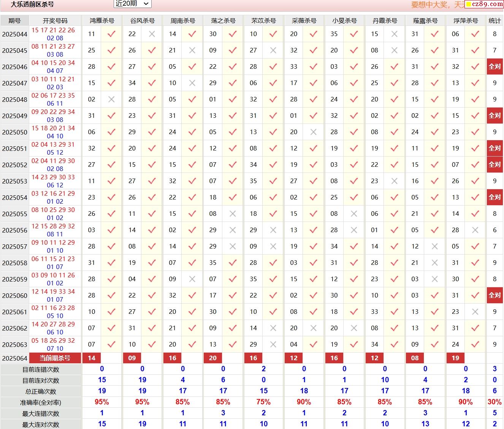The height and width of the screenshot is (429, 504).
Task: Click the 小旻 X mark in row 2025055
Action: 354,214
